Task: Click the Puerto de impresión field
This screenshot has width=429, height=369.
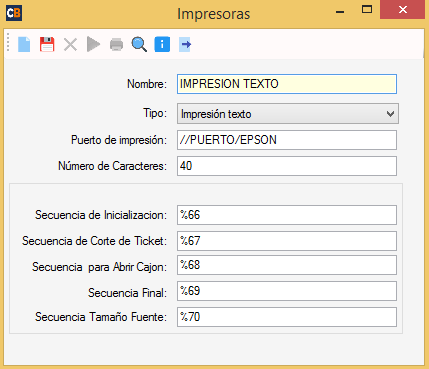Action: pos(287,140)
